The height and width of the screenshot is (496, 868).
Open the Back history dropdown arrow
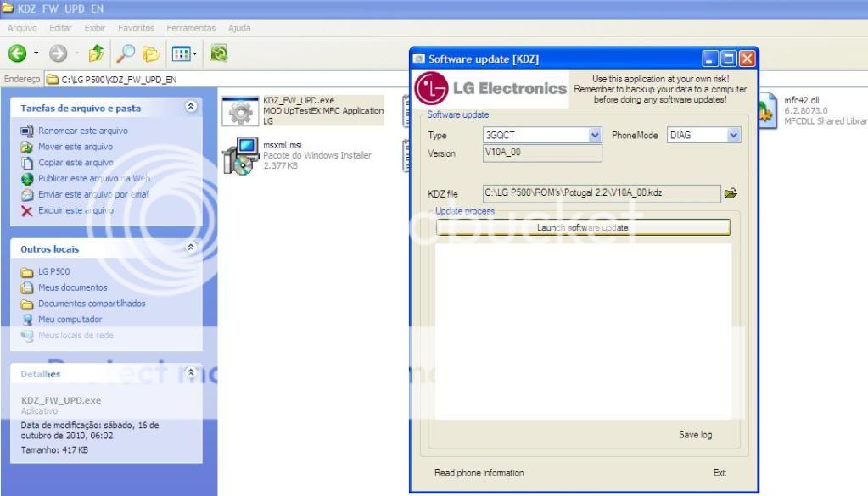pyautogui.click(x=36, y=53)
